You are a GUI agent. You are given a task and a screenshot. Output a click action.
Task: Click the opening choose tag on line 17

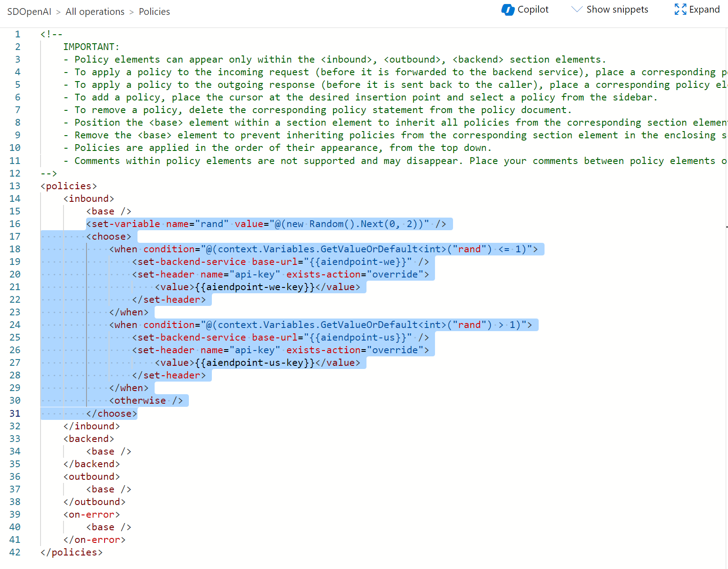109,237
